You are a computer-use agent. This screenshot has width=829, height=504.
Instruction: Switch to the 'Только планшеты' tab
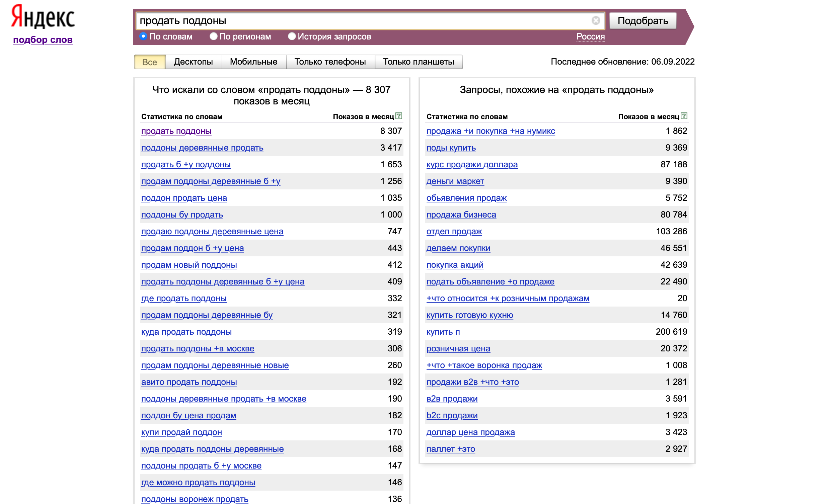click(x=419, y=62)
